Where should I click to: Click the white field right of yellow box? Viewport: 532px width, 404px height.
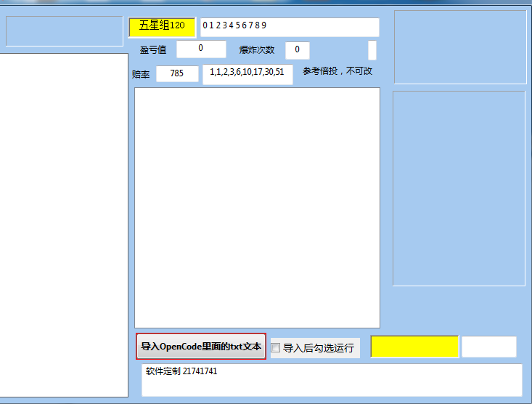[489, 347]
